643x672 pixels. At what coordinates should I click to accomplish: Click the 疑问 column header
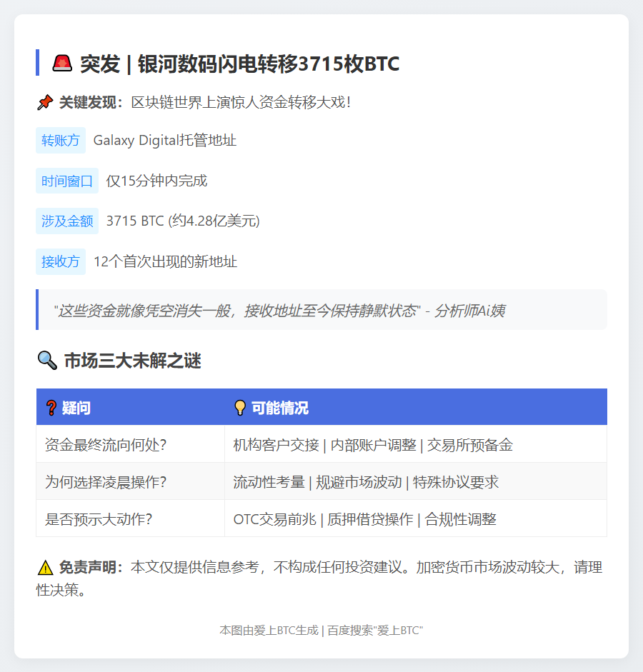tap(130, 407)
